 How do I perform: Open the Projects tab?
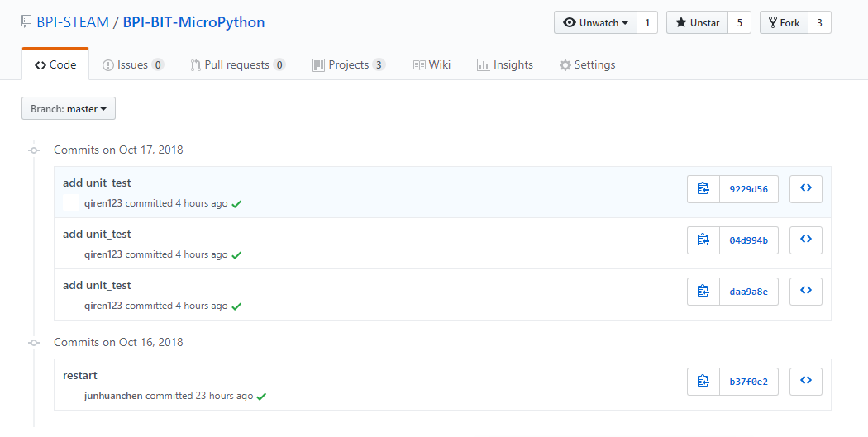pyautogui.click(x=349, y=64)
